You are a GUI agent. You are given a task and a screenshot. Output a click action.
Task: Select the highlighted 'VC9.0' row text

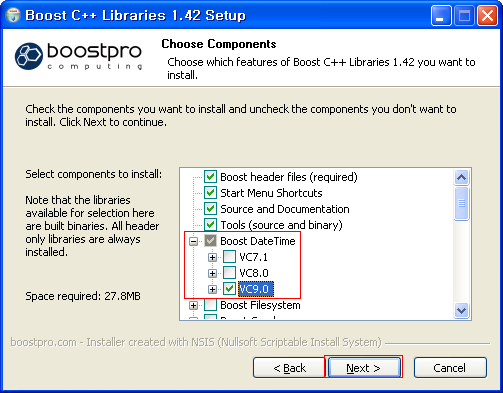pyautogui.click(x=256, y=289)
